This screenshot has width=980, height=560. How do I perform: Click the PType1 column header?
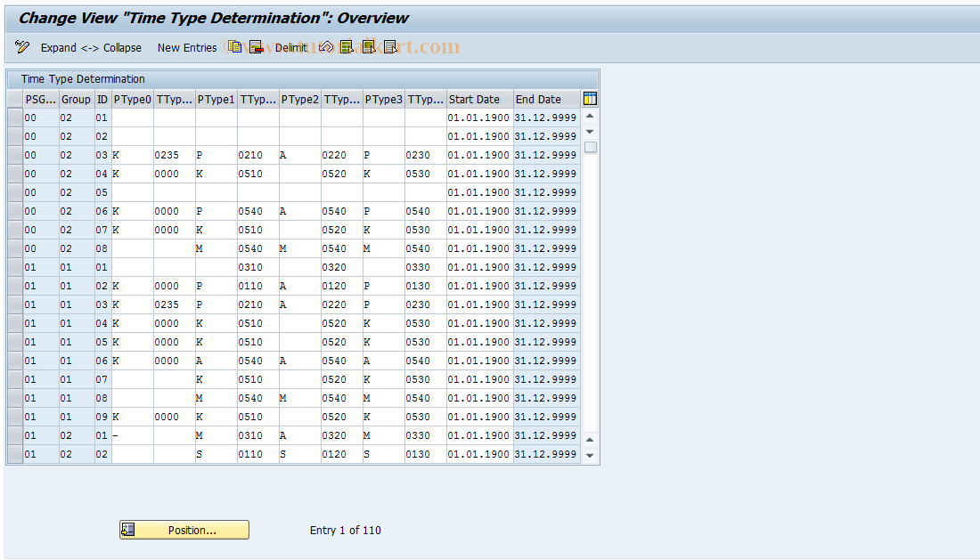[216, 99]
